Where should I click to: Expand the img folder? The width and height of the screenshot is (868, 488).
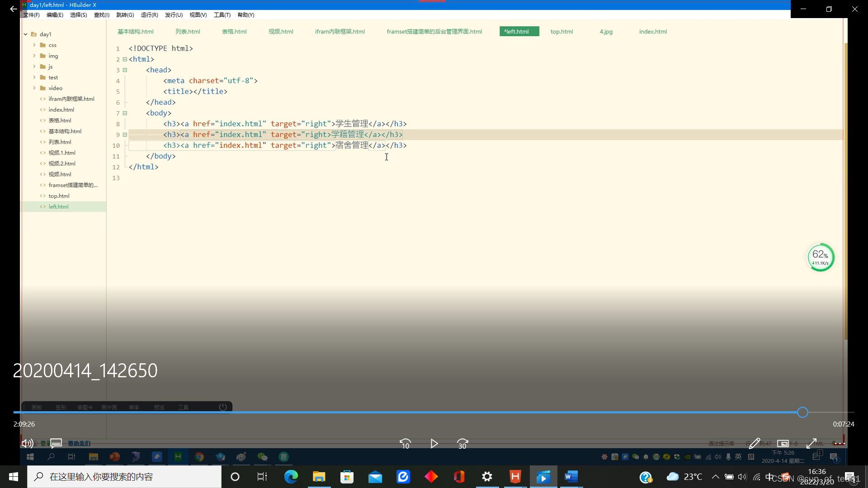[34, 56]
